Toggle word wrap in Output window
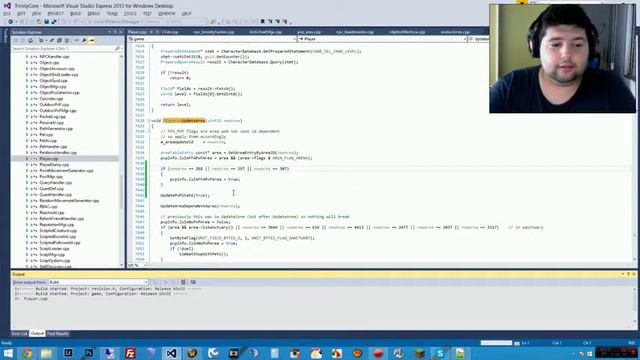The image size is (640, 360). tap(193, 282)
